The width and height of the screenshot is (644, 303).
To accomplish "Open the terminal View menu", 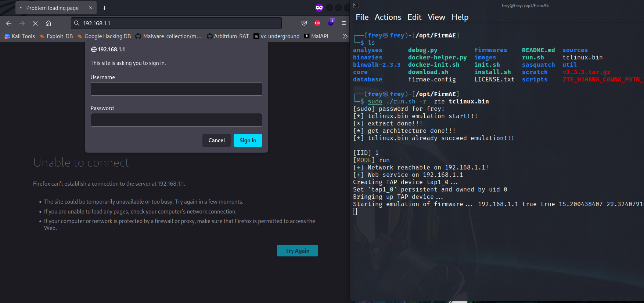I will (436, 17).
